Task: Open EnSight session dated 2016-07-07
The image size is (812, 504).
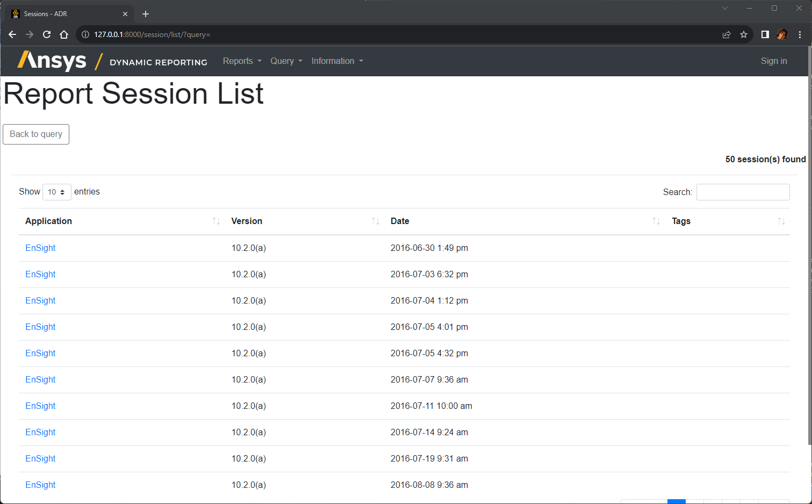Action: tap(40, 380)
